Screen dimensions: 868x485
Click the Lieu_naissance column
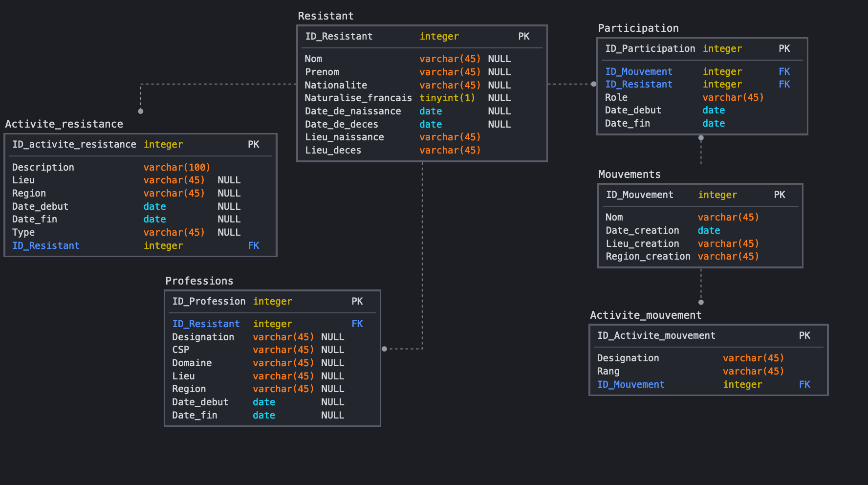coord(422,137)
